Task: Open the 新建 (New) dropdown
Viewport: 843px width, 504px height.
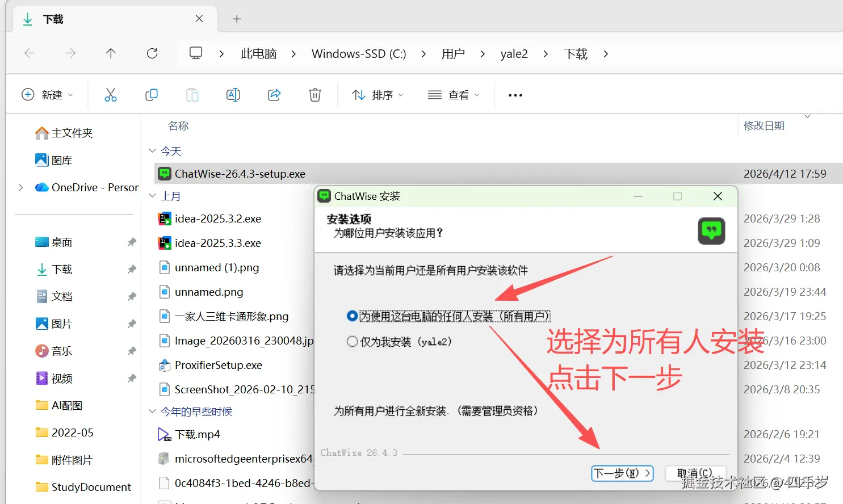Action: (x=48, y=95)
